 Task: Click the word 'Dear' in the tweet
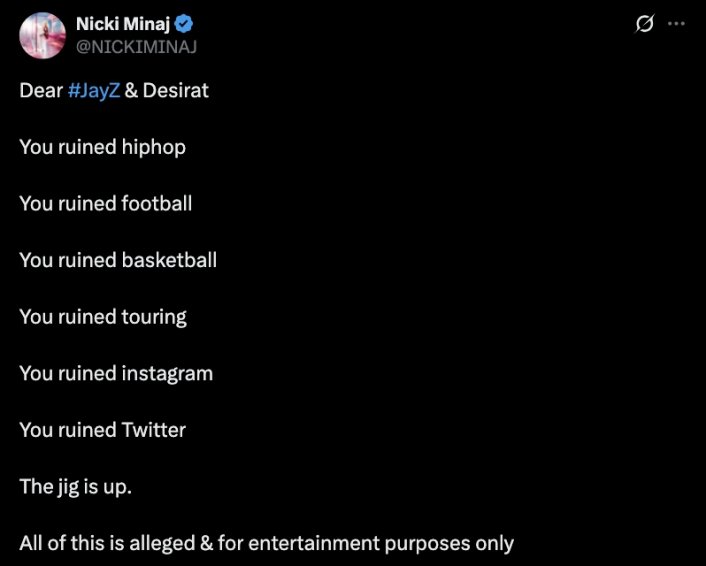[x=41, y=91]
